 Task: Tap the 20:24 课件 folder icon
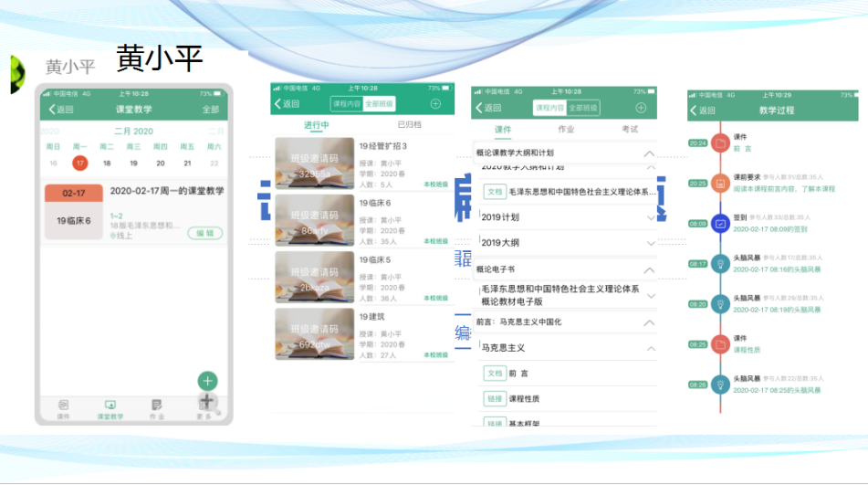point(720,143)
